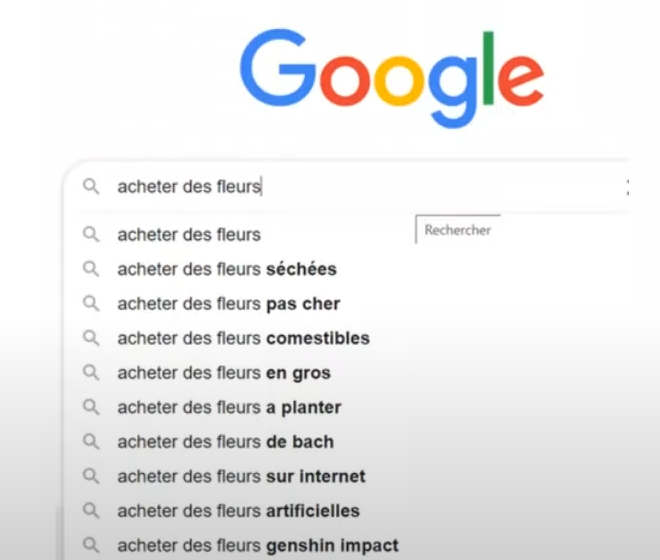The image size is (660, 560).
Task: Select the first suggestion "acheter des fleurs"
Action: [x=189, y=235]
